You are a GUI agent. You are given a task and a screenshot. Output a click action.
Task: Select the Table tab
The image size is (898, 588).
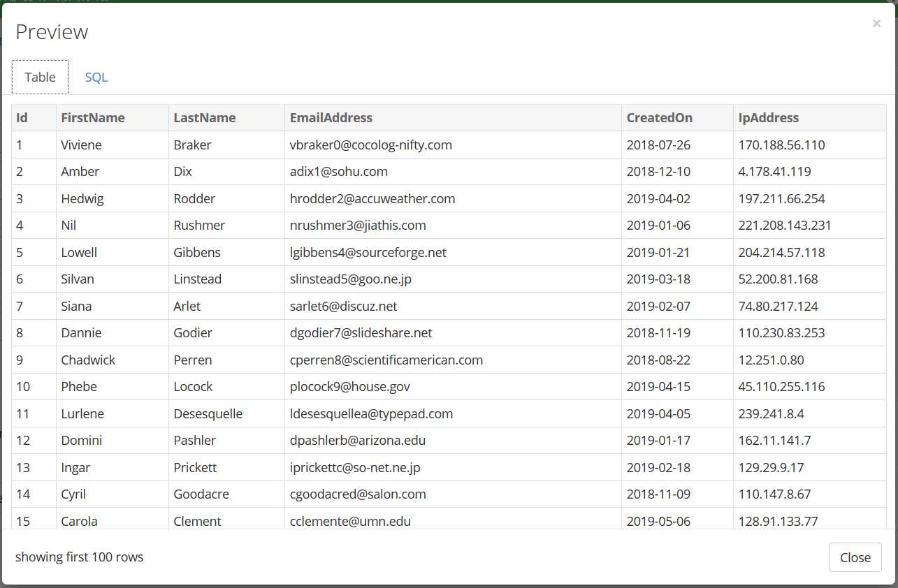40,78
